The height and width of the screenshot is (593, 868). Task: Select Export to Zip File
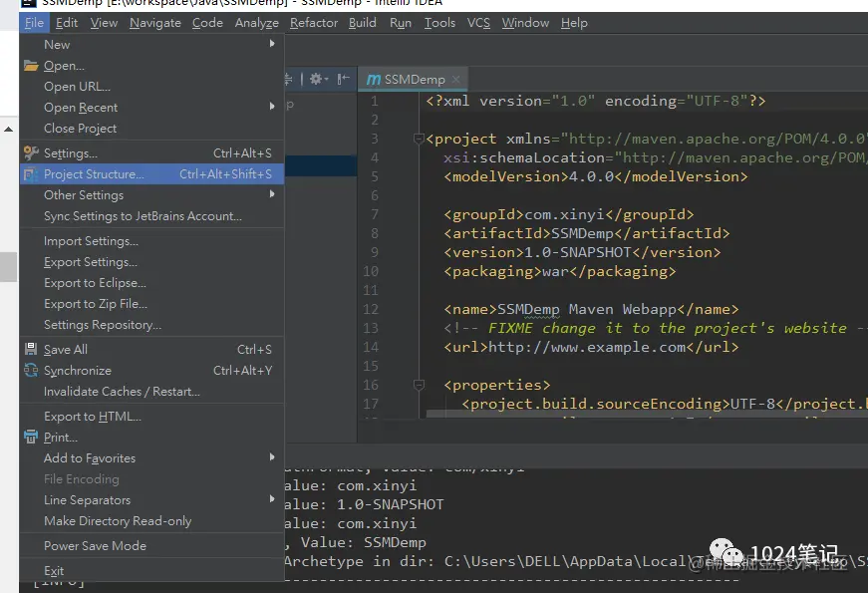point(151,304)
